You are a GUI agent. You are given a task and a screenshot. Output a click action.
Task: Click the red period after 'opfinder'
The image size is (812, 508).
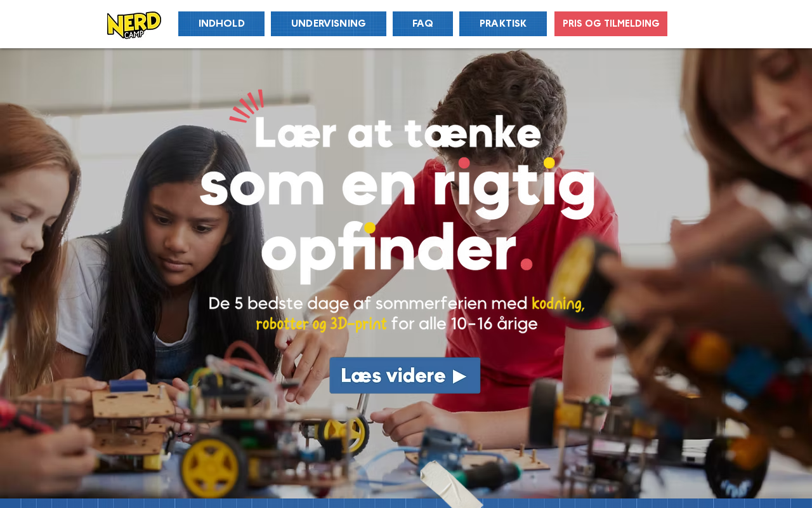[x=527, y=264]
